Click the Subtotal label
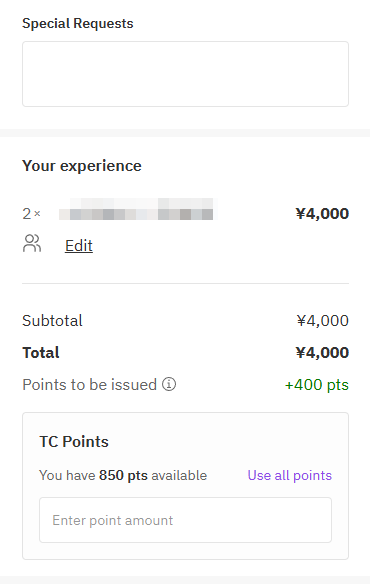The image size is (370, 584). (x=52, y=321)
